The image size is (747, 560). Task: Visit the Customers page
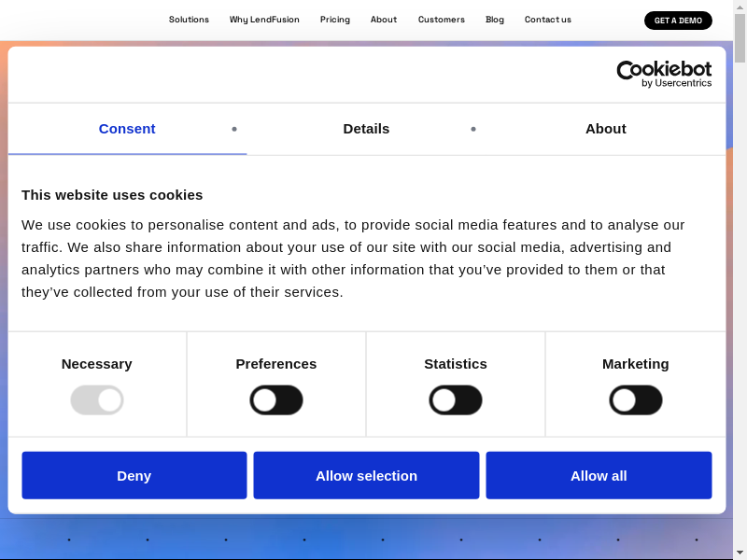441,20
